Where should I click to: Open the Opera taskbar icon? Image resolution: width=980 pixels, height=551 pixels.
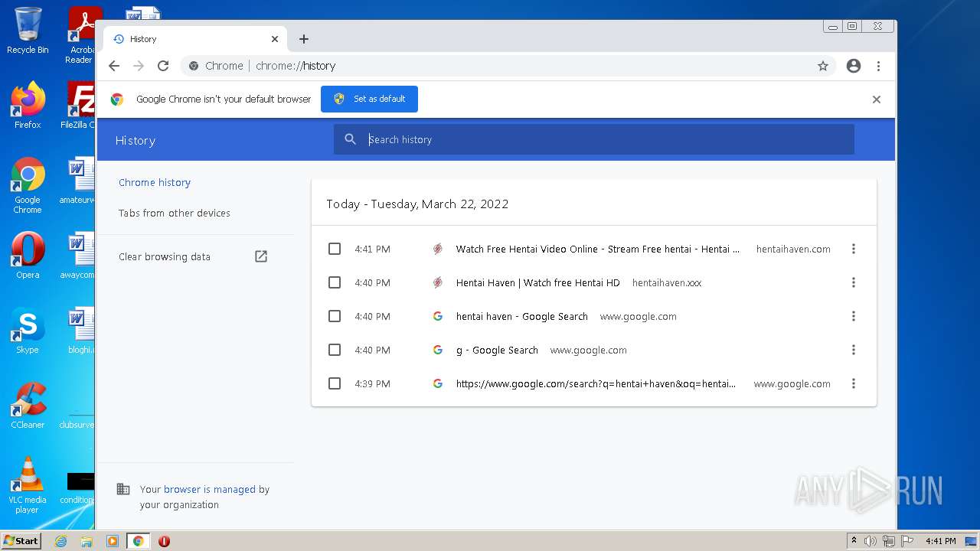[164, 541]
